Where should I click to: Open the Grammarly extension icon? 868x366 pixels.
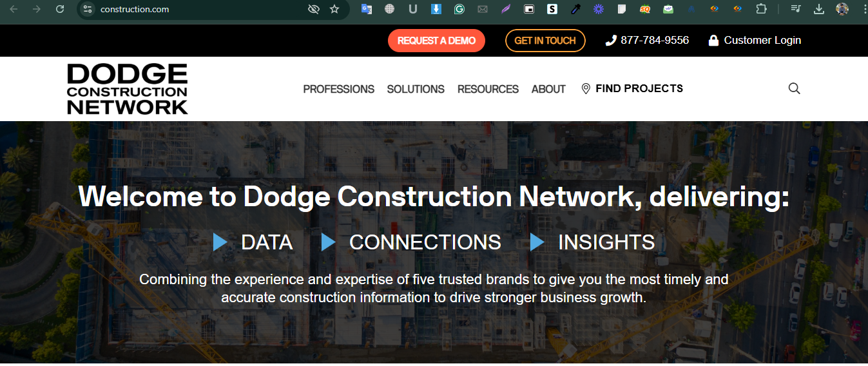(459, 9)
